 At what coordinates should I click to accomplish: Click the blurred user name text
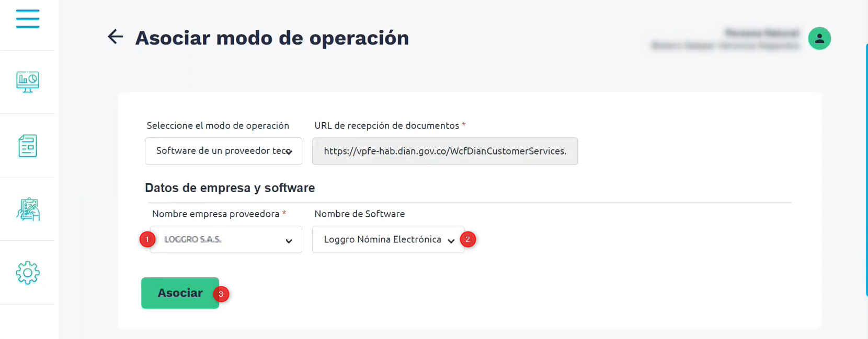725,45
